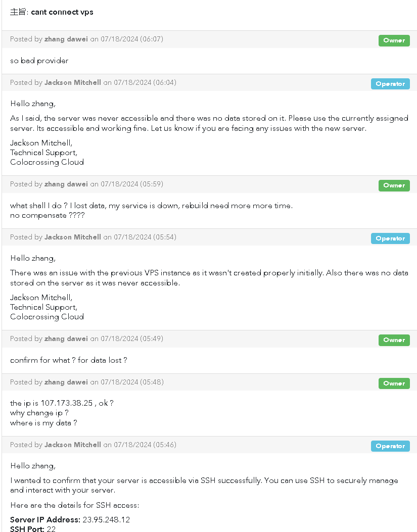Click zhang dawei name in 06:07 post header
Screen dimensions: 417x532
[66, 39]
